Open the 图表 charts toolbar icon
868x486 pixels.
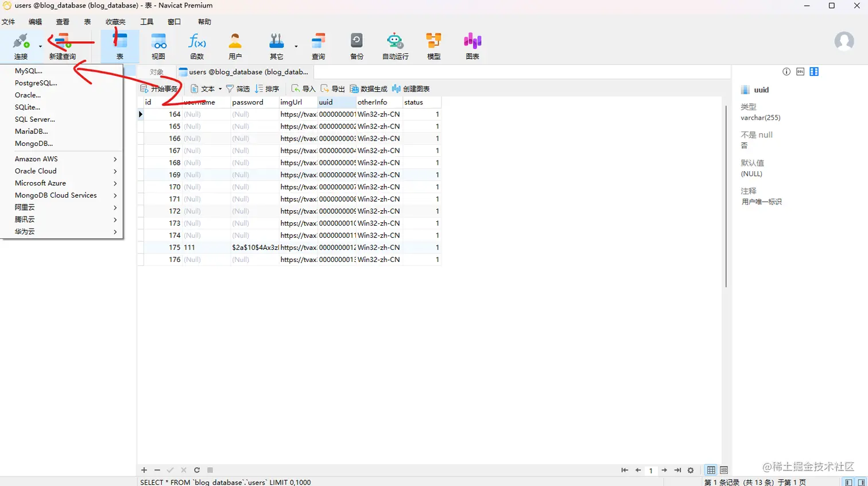pyautogui.click(x=472, y=46)
